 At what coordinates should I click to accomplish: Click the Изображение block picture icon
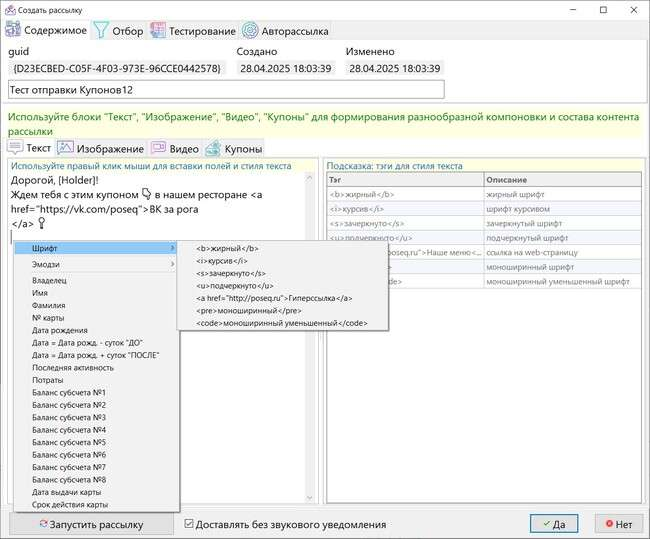pyautogui.click(x=64, y=148)
